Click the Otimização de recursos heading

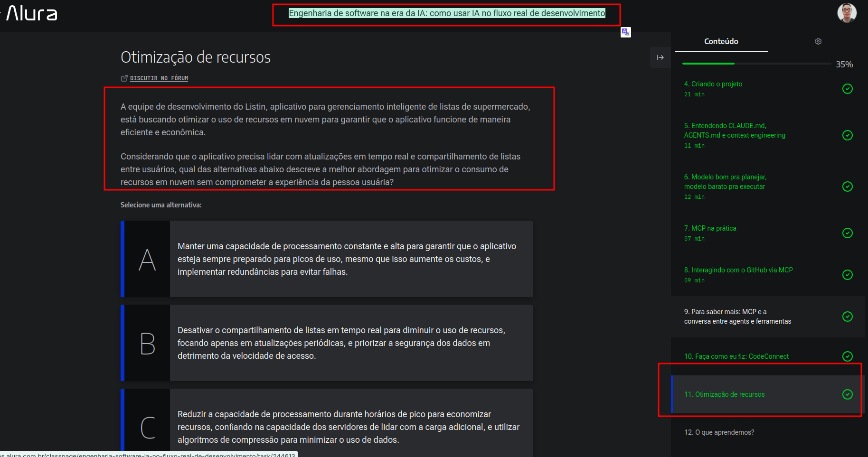(x=196, y=57)
